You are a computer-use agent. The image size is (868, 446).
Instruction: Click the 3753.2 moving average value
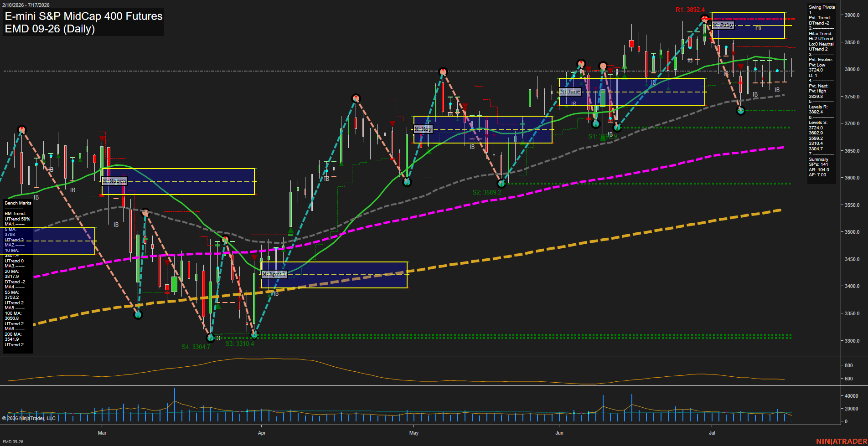12,297
